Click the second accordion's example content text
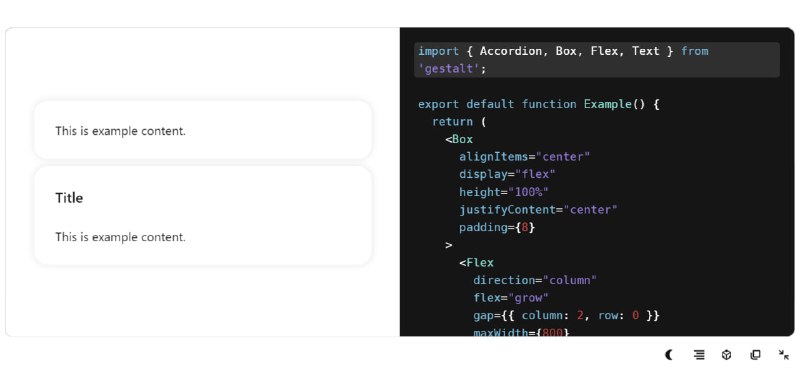 coord(120,237)
